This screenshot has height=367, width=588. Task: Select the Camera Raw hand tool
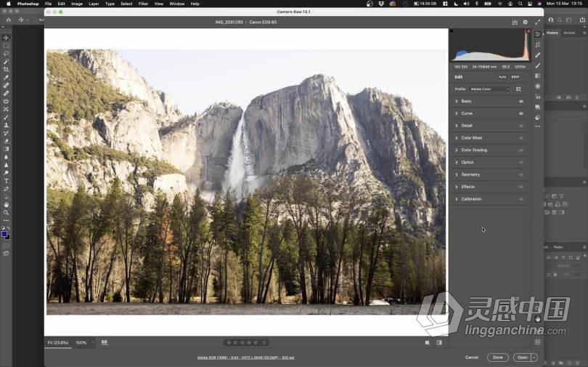[x=538, y=319]
